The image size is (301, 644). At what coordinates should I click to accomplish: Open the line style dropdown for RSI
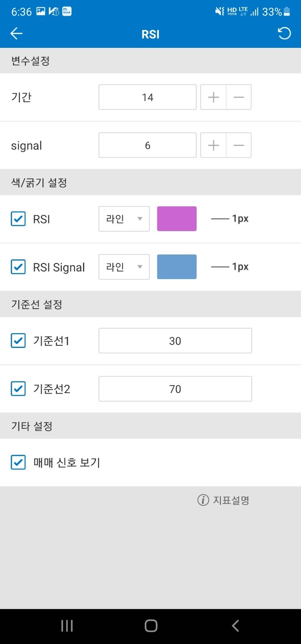124,219
